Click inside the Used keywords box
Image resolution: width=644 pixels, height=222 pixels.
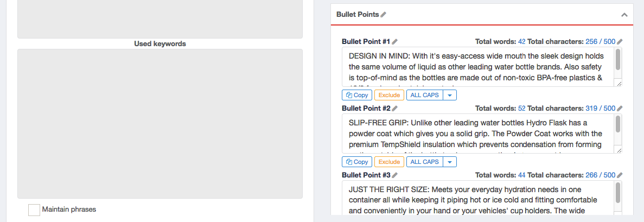click(x=160, y=123)
